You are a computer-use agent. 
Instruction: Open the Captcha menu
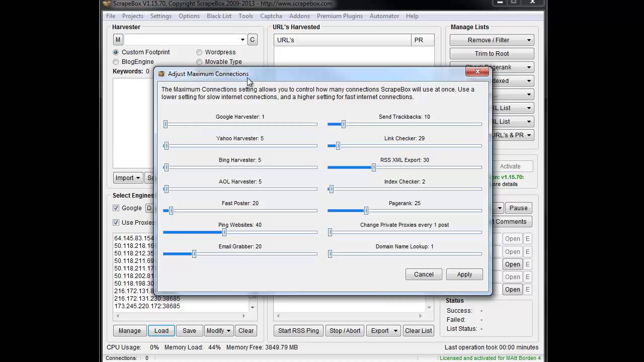coord(271,16)
